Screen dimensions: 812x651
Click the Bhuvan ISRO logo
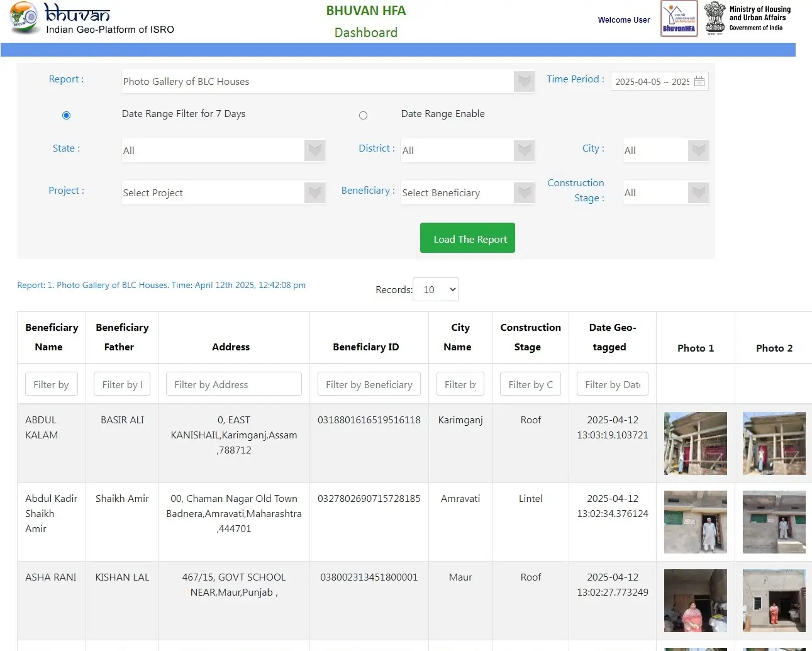point(92,18)
